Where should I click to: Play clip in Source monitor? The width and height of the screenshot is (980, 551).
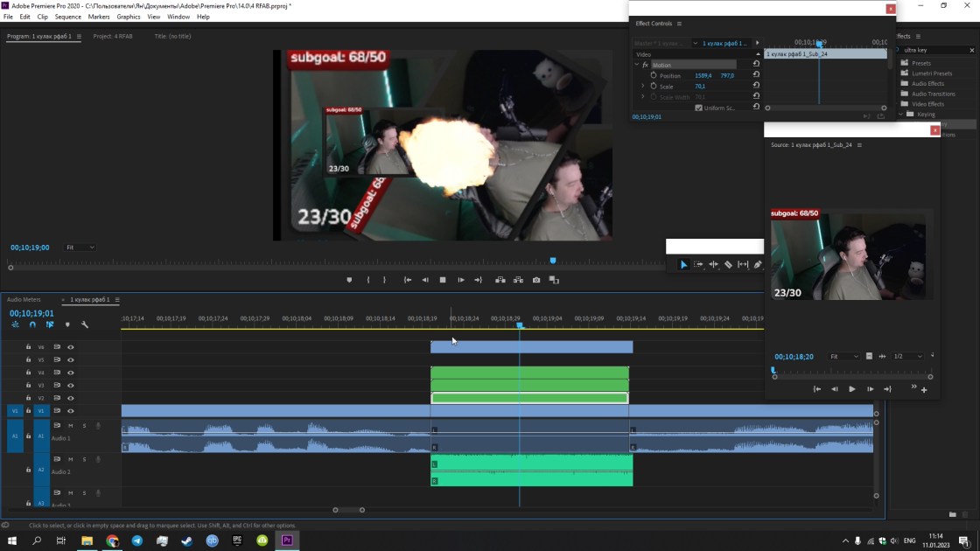coord(852,389)
